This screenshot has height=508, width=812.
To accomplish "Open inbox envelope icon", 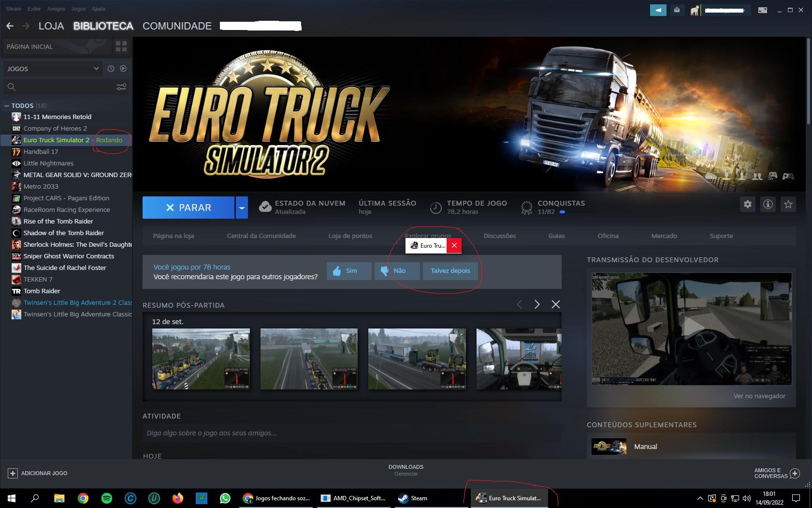I will pyautogui.click(x=677, y=10).
